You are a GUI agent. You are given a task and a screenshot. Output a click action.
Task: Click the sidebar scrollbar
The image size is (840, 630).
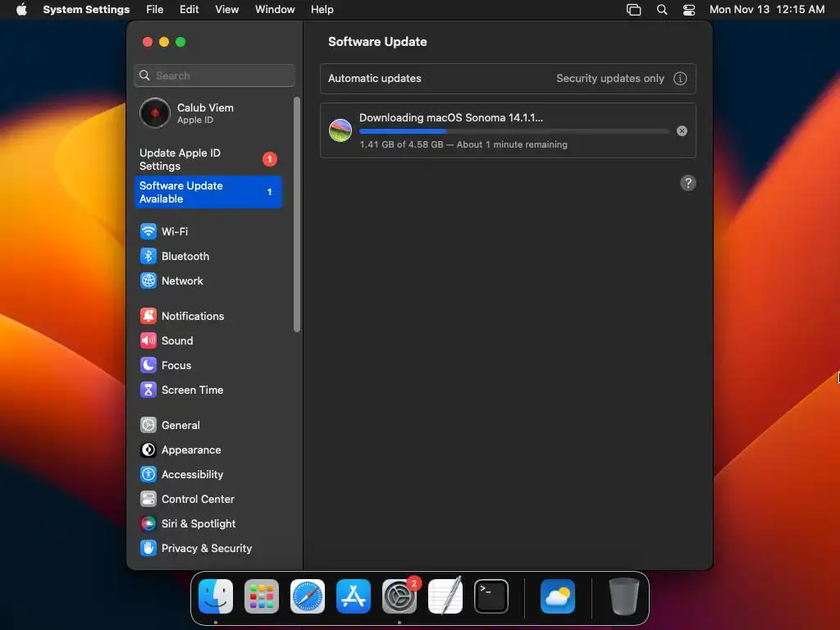tap(297, 214)
